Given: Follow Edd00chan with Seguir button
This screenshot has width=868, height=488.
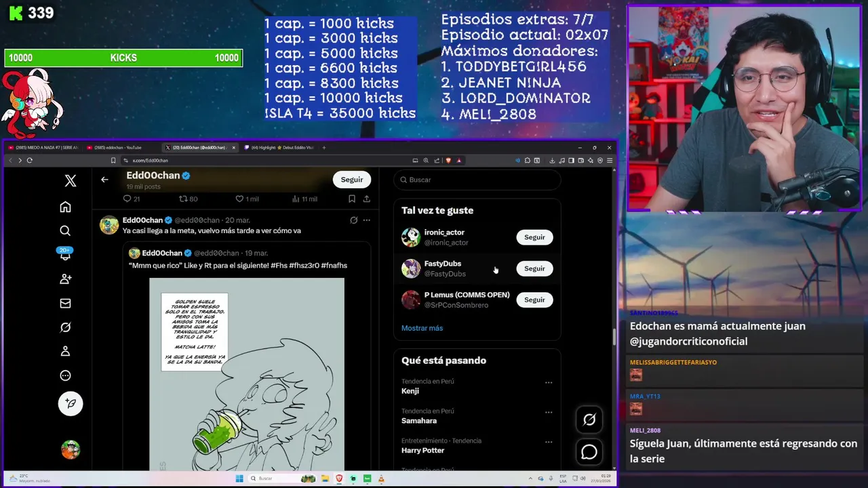Looking at the screenshot, I should pos(352,180).
